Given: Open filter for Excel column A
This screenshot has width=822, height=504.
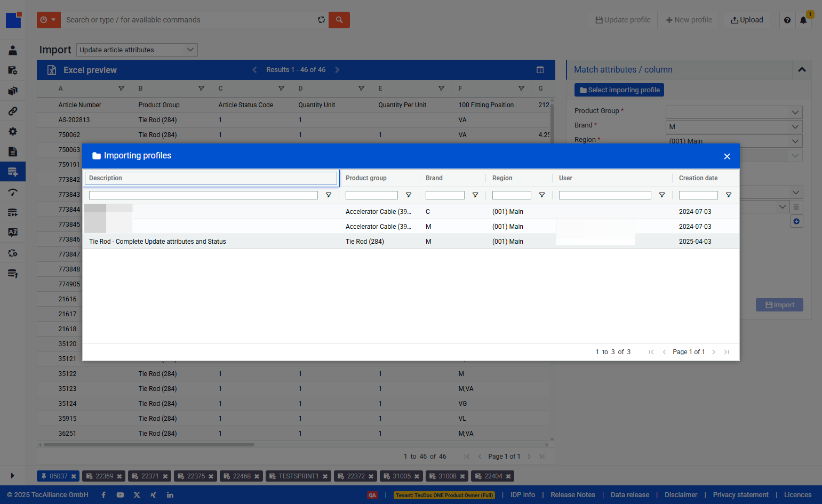Looking at the screenshot, I should pos(121,89).
